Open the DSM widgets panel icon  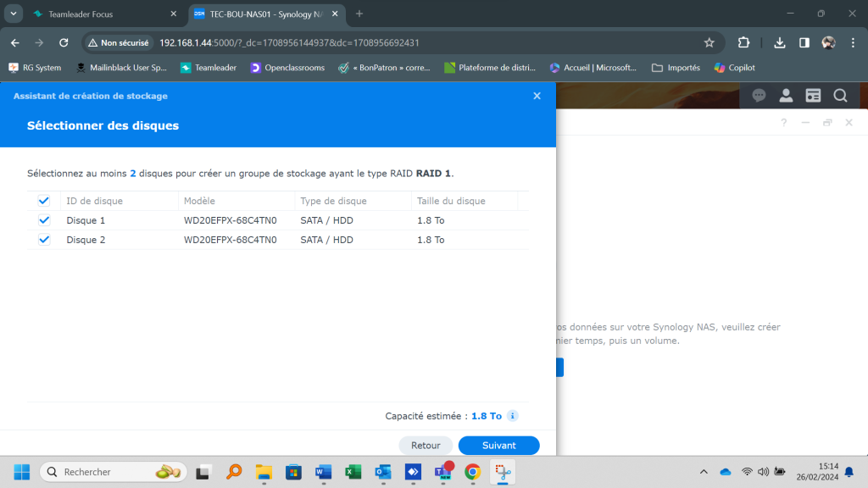pos(813,96)
